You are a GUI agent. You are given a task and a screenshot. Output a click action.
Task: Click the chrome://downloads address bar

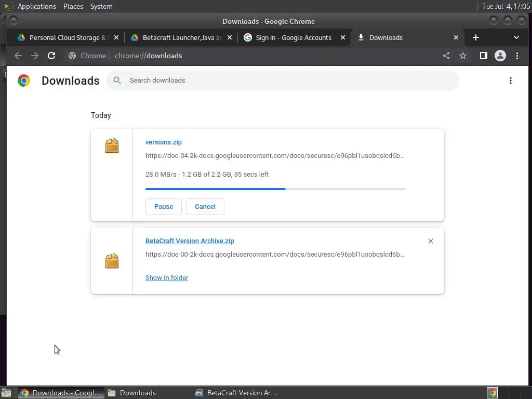pyautogui.click(x=251, y=56)
